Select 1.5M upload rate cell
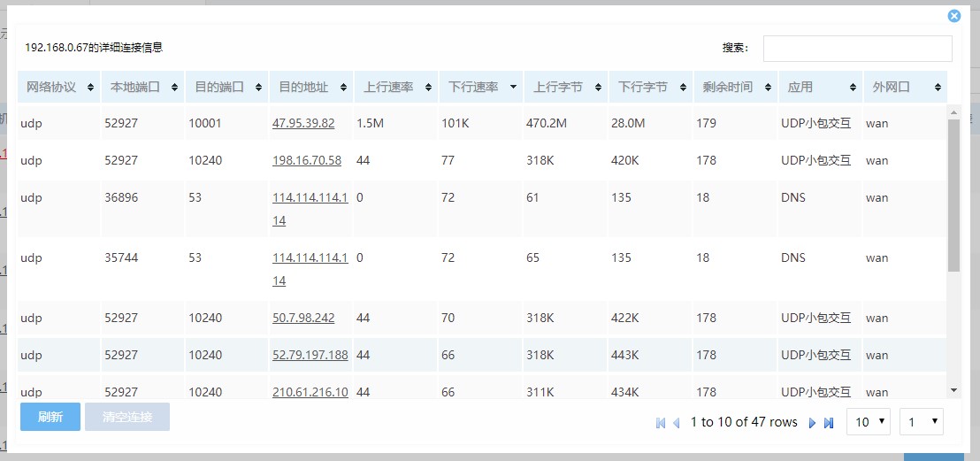Screen dimensions: 980x461 tap(396, 123)
